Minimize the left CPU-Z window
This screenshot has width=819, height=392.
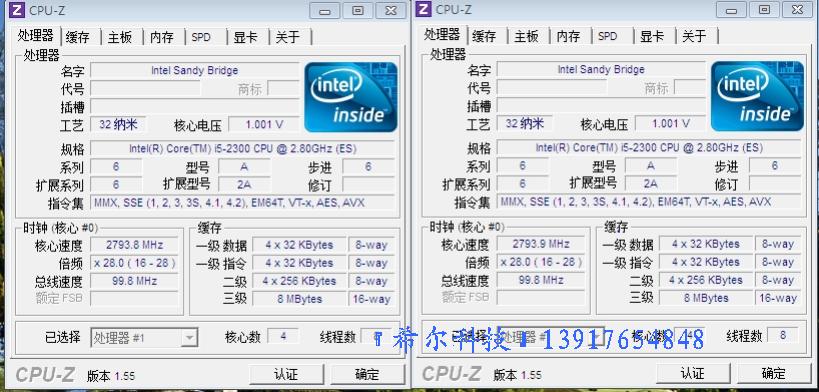coord(325,10)
